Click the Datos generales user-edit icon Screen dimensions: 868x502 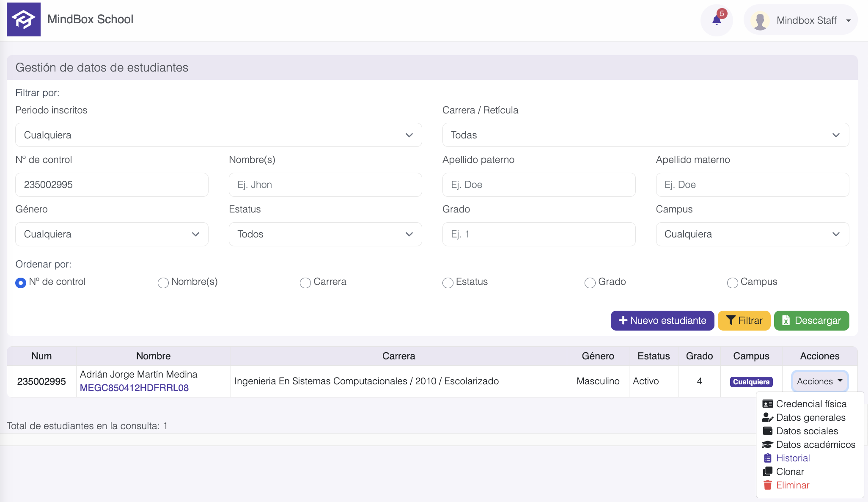click(x=767, y=417)
